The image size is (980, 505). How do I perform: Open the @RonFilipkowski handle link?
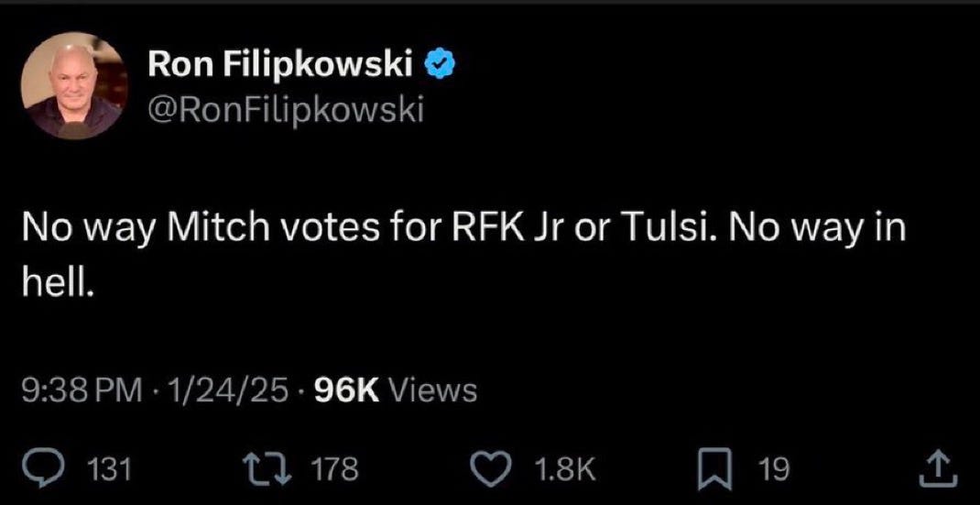285,109
